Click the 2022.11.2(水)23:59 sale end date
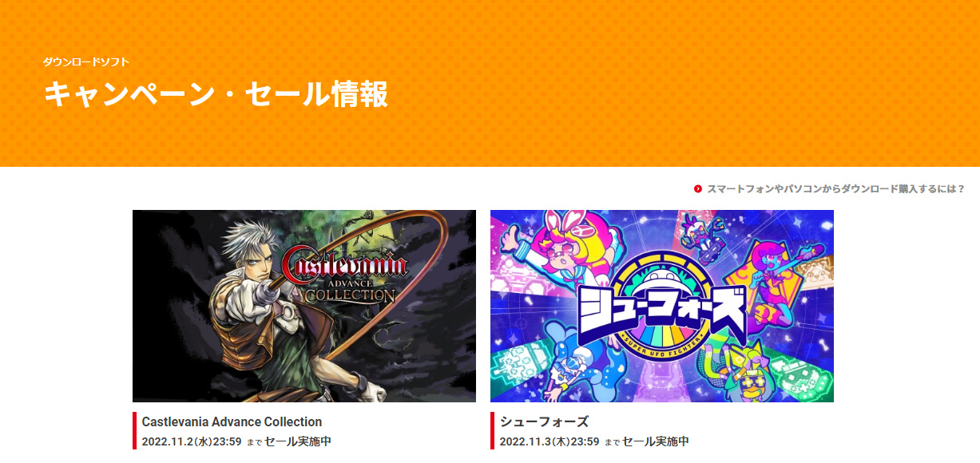 point(192,441)
